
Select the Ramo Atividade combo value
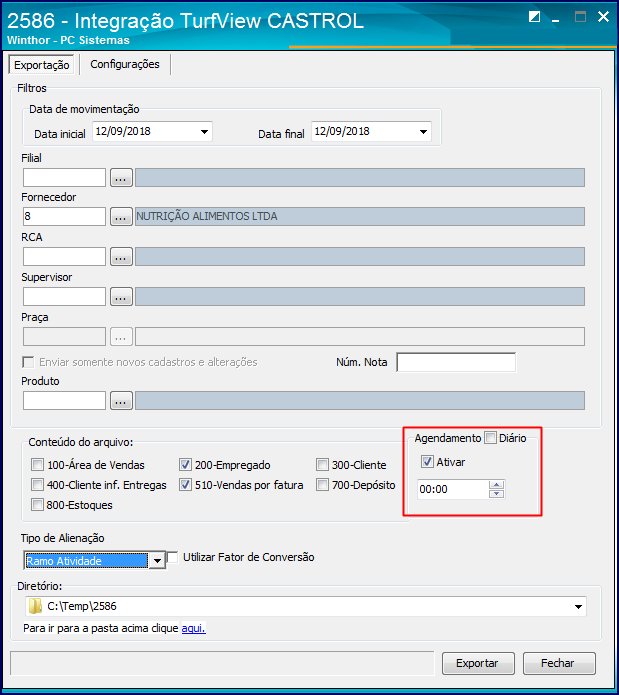(x=86, y=561)
